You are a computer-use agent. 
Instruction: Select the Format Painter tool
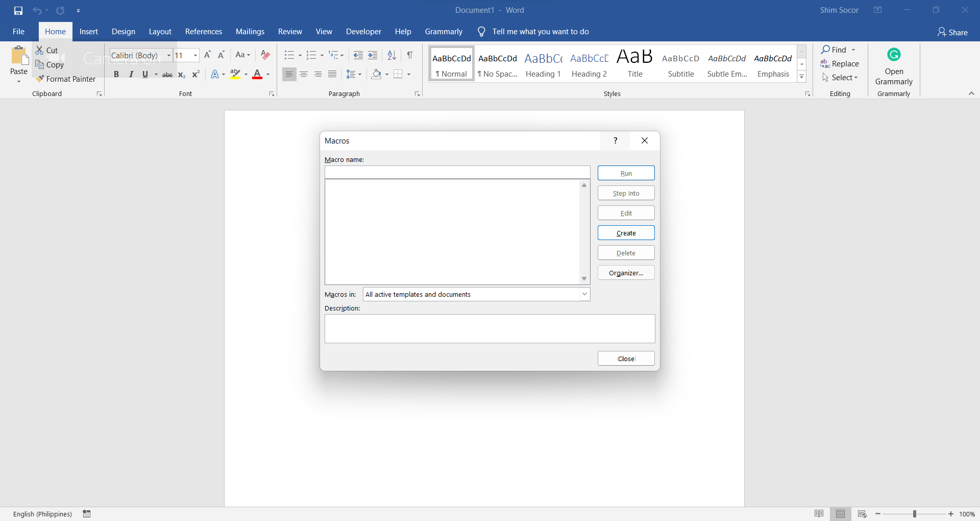66,79
